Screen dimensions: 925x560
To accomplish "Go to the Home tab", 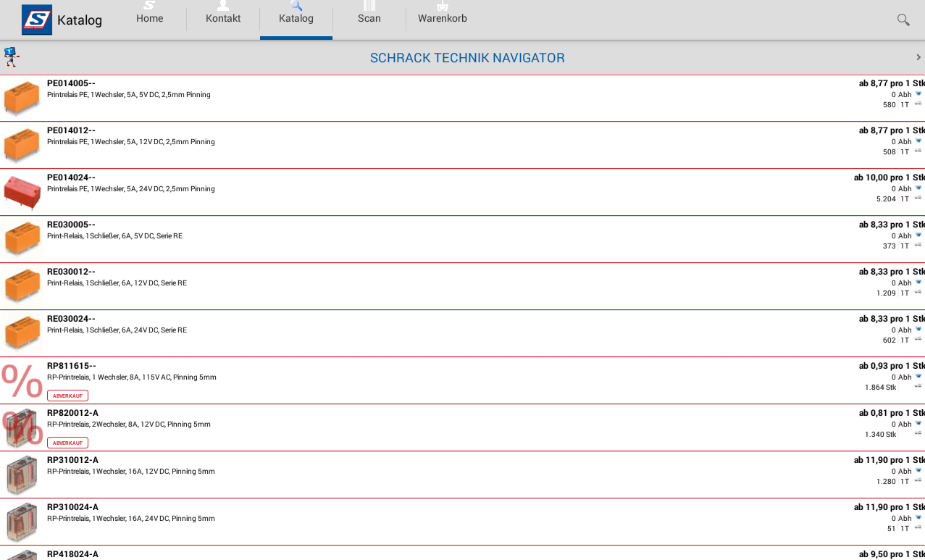I will (x=150, y=20).
